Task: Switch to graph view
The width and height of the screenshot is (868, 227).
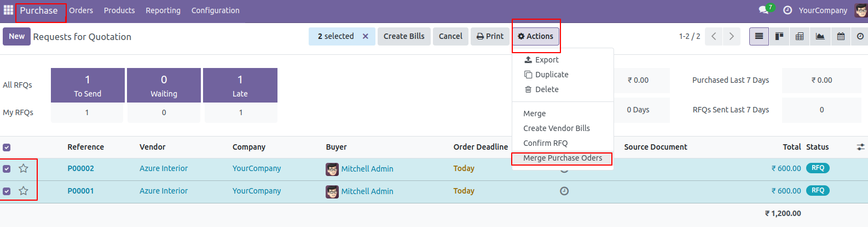Action: [820, 36]
